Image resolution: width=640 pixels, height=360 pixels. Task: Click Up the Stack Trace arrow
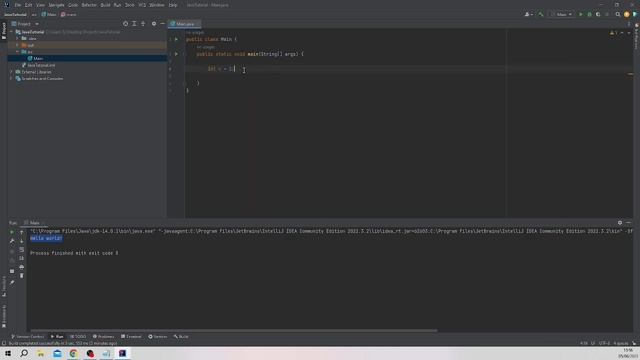[22, 232]
